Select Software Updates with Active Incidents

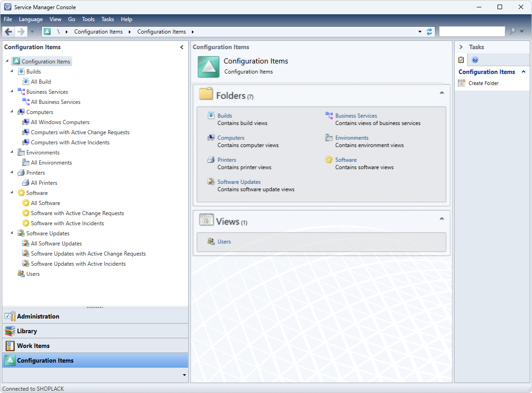click(78, 264)
